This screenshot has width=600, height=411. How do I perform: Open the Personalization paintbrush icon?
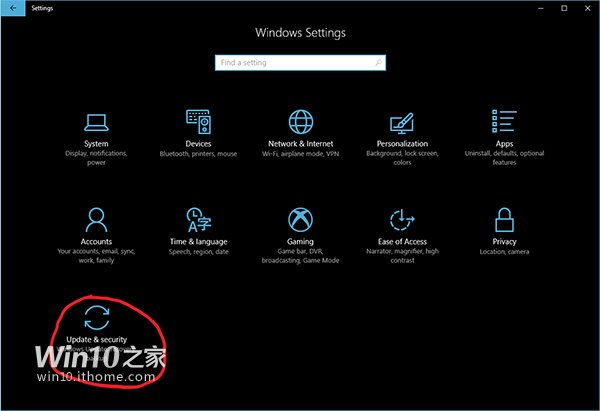[402, 123]
